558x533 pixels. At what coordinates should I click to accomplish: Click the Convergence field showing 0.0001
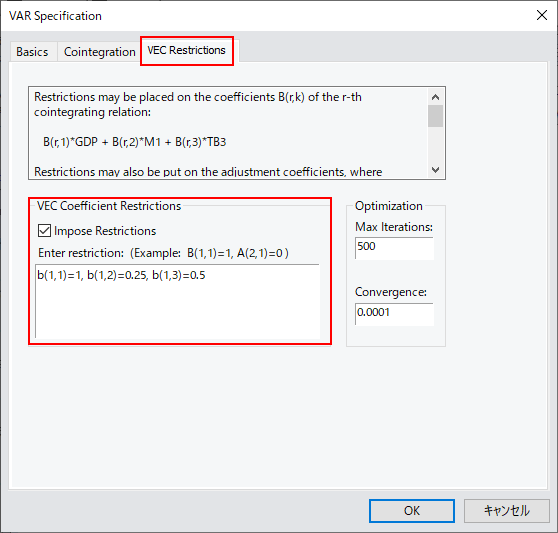coord(394,314)
